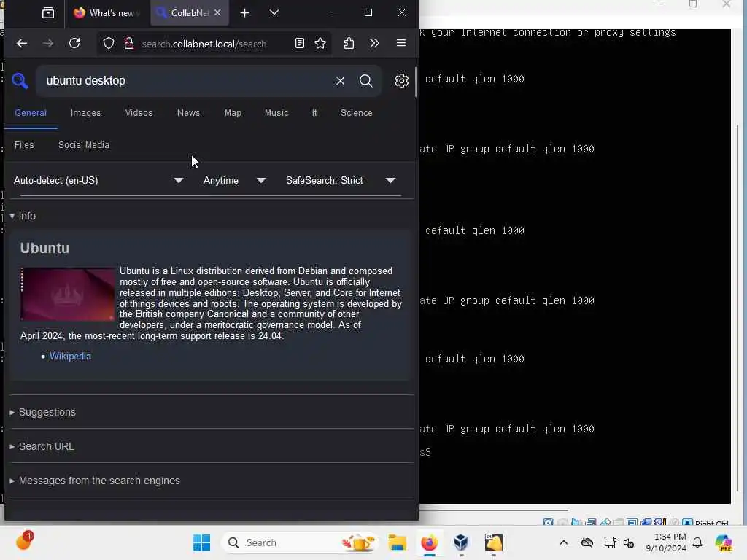This screenshot has height=560, width=747.
Task: Open the Firefox extensions panel
Action: pos(349,43)
